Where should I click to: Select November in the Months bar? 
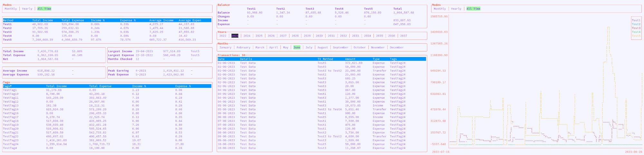coord(378,47)
